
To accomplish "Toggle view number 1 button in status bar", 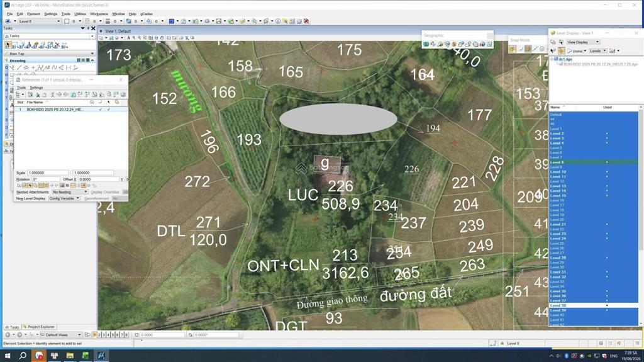I will 95,335.
